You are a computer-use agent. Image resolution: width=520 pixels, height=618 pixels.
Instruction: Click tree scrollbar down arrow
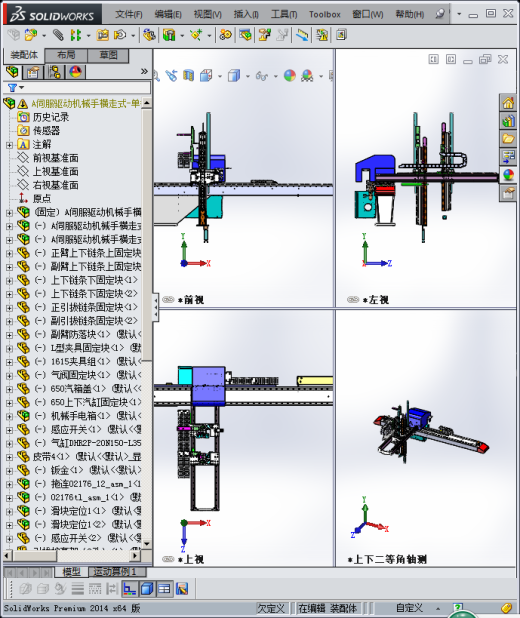[x=147, y=544]
